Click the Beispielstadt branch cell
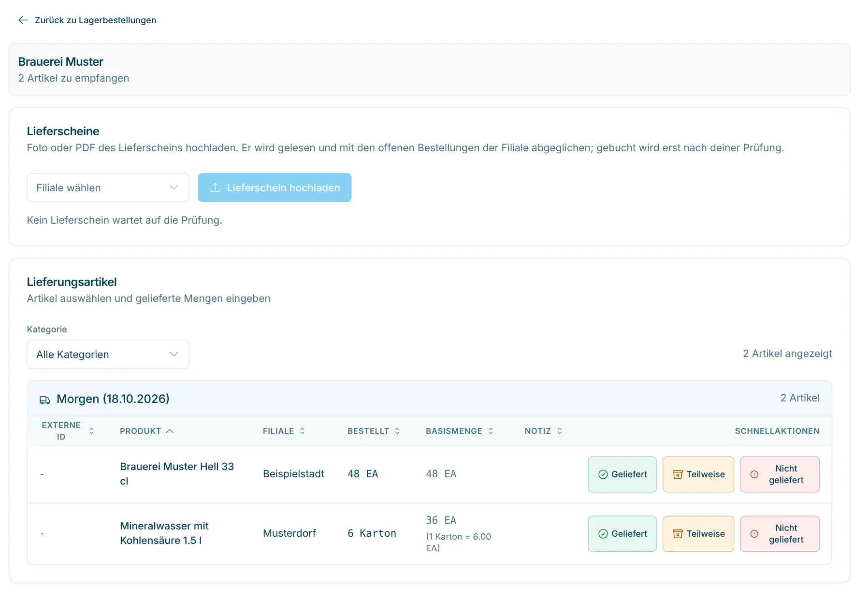868x600 pixels. click(x=293, y=474)
